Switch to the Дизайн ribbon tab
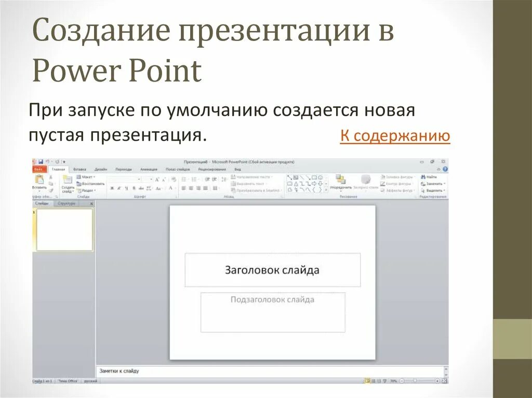Image resolution: width=532 pixels, height=398 pixels. tap(101, 169)
